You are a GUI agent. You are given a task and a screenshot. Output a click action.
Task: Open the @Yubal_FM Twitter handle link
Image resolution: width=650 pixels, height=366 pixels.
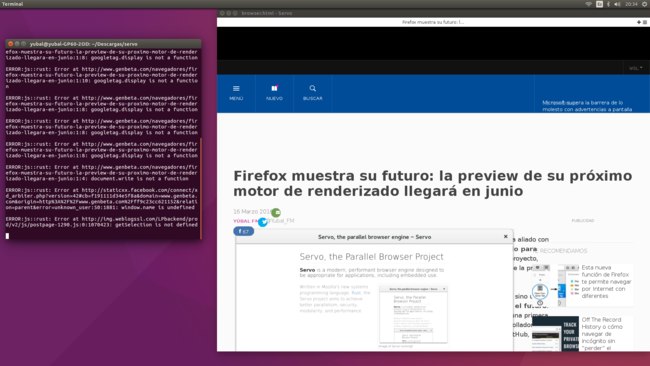(x=281, y=221)
